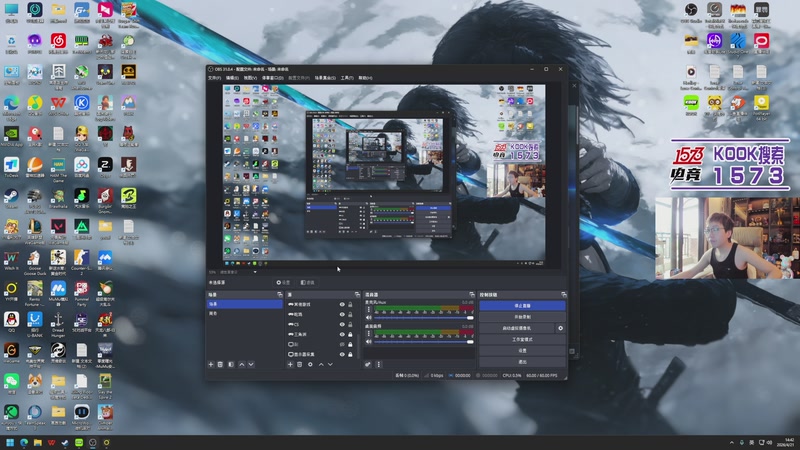Open Dread Hunger desktop shortcut

(x=58, y=323)
